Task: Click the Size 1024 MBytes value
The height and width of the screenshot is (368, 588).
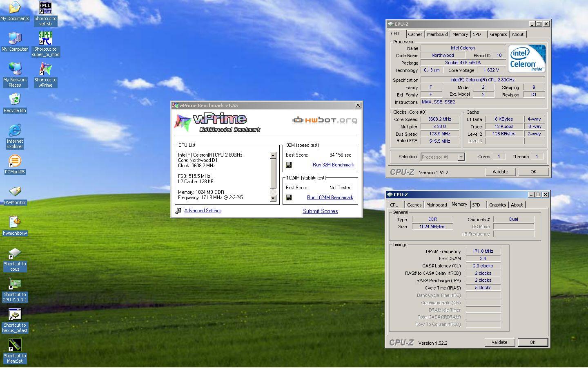Action: pyautogui.click(x=432, y=227)
